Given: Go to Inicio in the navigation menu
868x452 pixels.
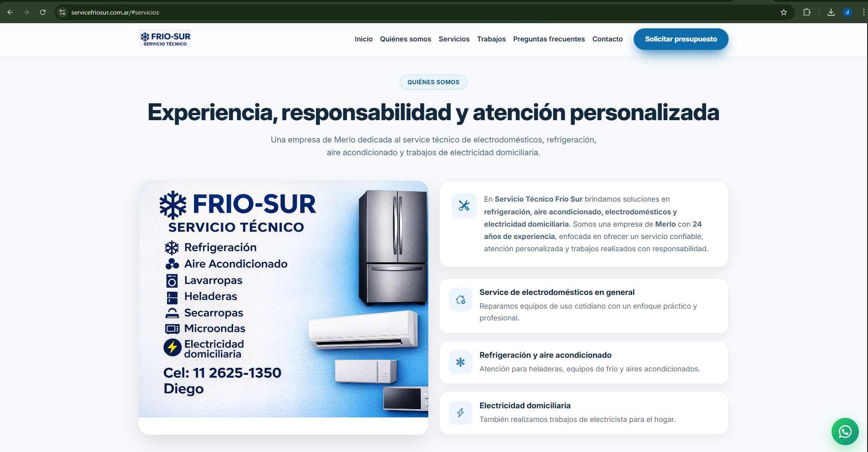Looking at the screenshot, I should [x=364, y=39].
